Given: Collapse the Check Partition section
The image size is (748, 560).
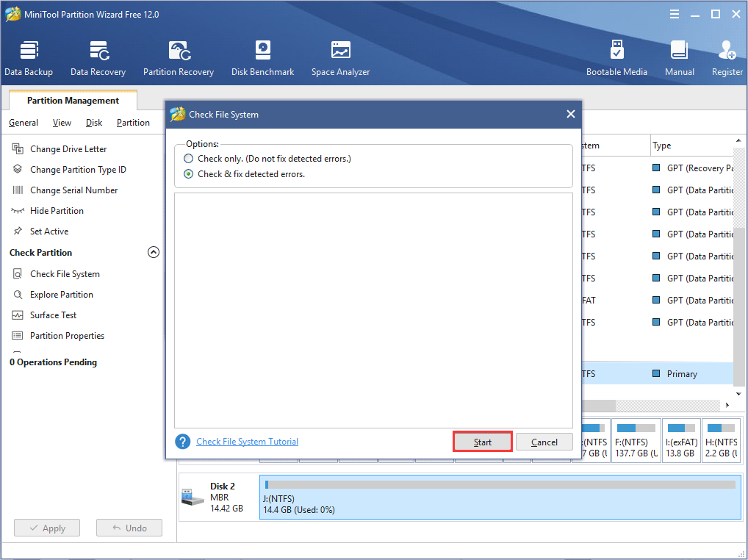Looking at the screenshot, I should tap(153, 252).
